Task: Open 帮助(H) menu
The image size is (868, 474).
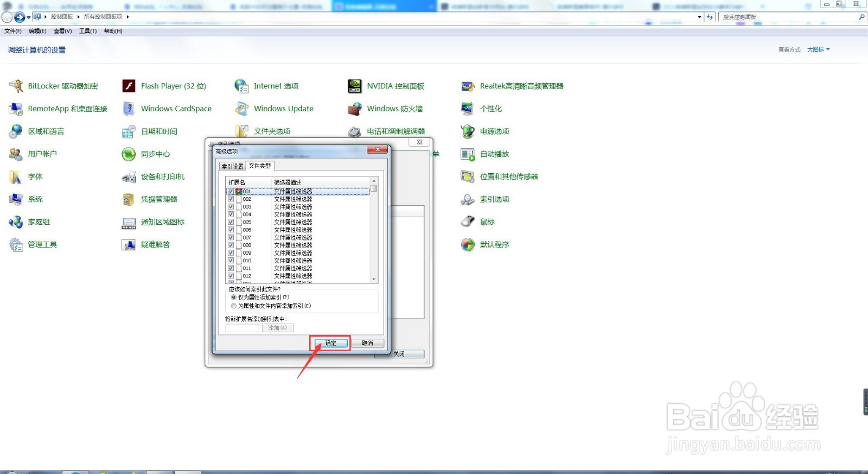Action: tap(113, 31)
